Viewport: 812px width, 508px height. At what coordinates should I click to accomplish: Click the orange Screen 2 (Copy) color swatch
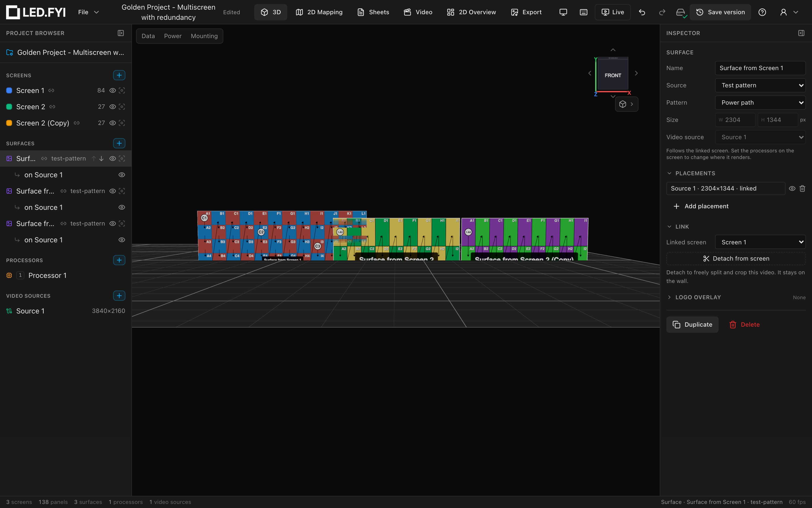coord(9,123)
